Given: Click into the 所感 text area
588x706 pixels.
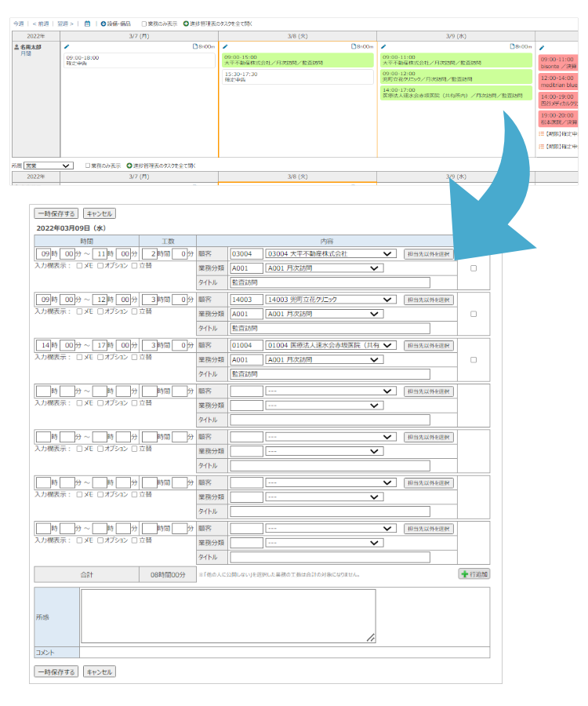Looking at the screenshot, I should [227, 616].
